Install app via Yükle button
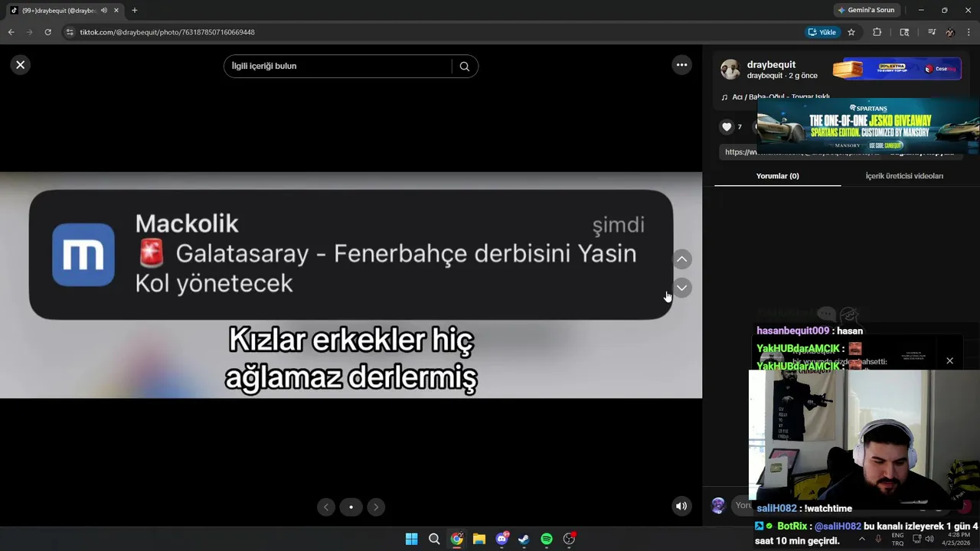 [x=822, y=32]
